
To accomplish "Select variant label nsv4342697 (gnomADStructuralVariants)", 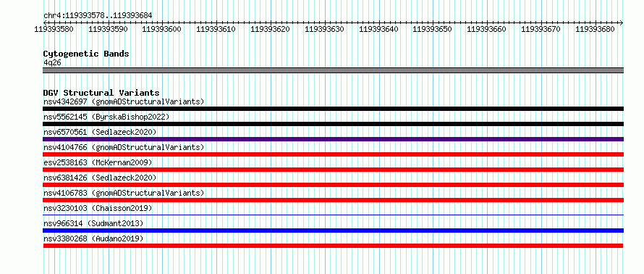I will [x=124, y=101].
